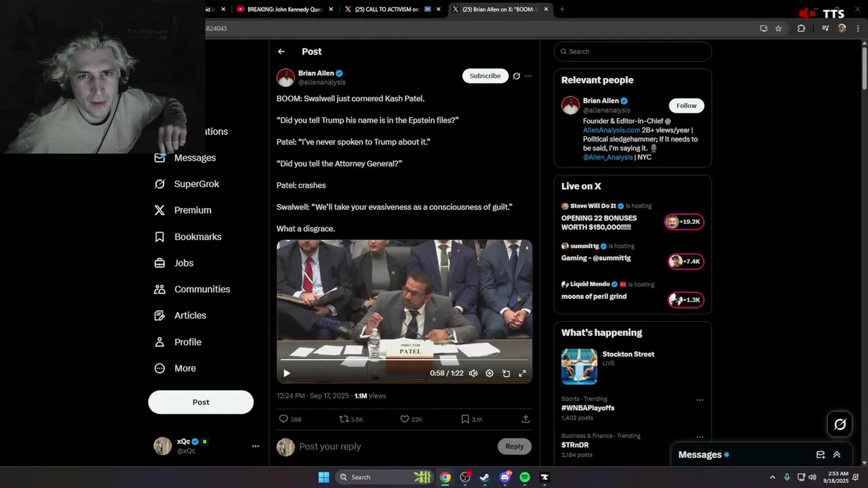The width and height of the screenshot is (868, 488).
Task: Join summit1g live stream +7.4K
Action: 686,262
